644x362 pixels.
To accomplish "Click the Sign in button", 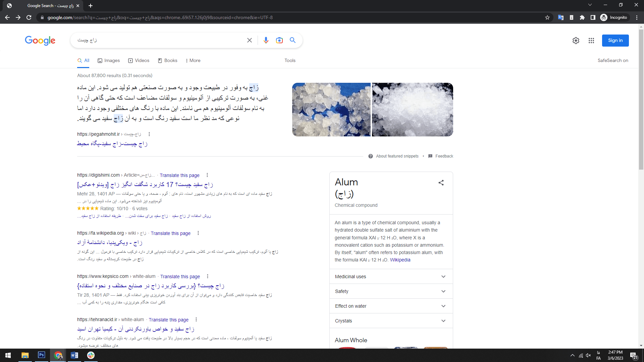I will point(615,41).
